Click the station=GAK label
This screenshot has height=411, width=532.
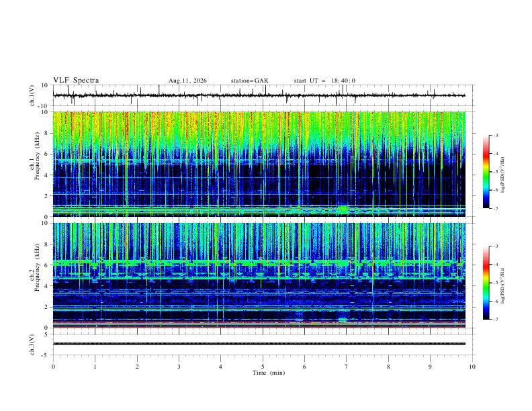tap(249, 81)
